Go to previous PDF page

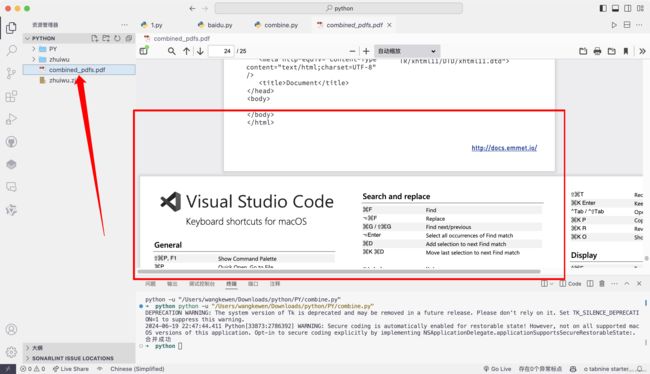(x=187, y=51)
